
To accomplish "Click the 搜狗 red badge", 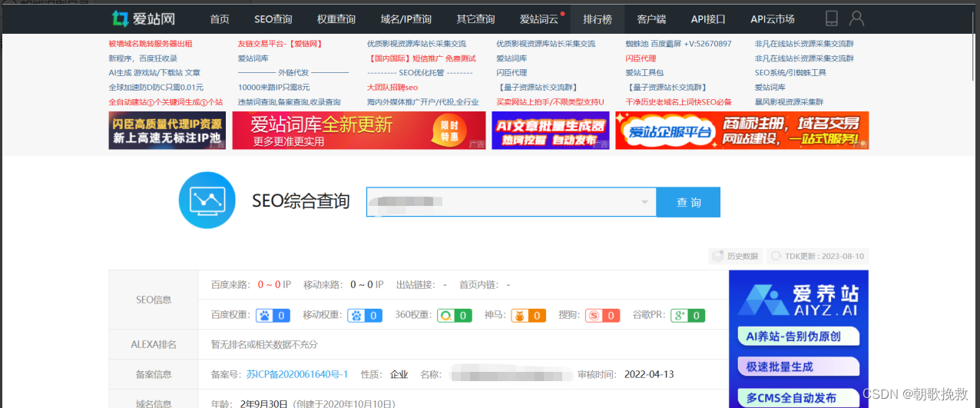I will pyautogui.click(x=602, y=315).
